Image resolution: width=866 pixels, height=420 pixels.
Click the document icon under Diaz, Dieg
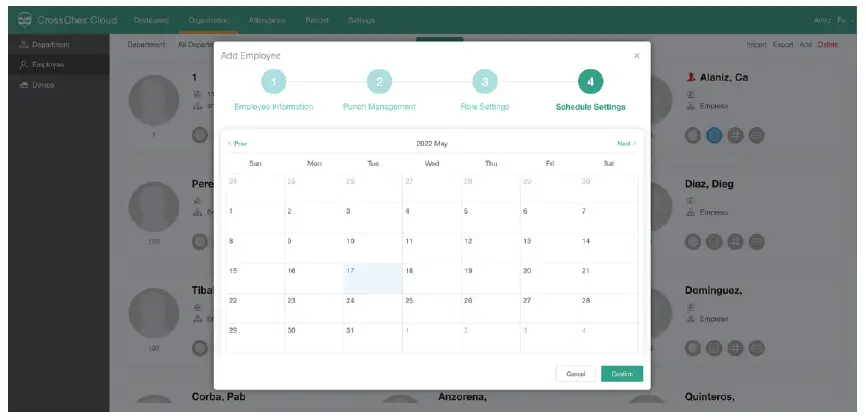(714, 242)
